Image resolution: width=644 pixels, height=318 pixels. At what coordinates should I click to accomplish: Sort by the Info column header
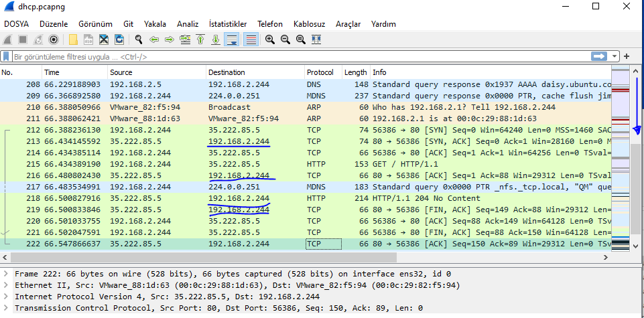click(x=491, y=72)
